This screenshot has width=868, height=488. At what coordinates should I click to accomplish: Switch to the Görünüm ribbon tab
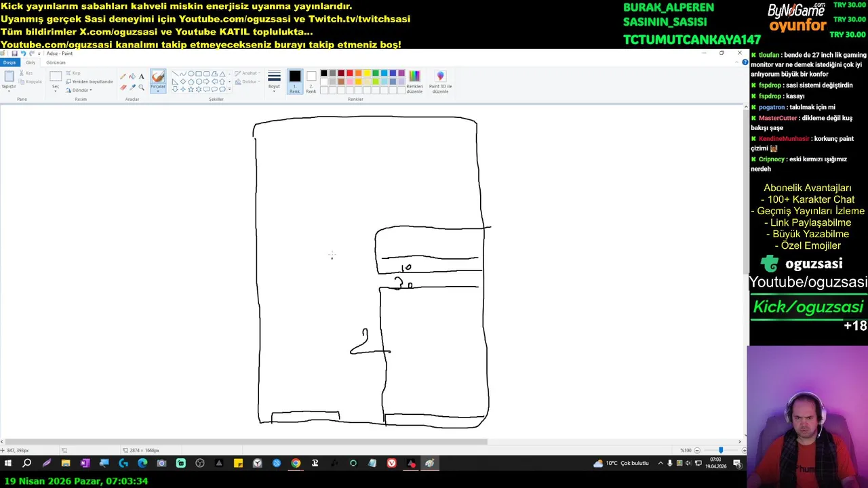pos(56,62)
